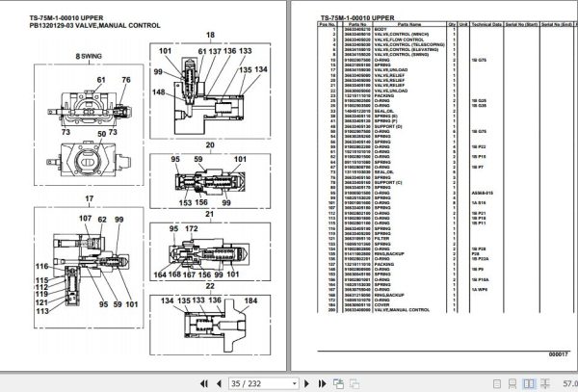Enable scrolling single page layout
The image size is (578, 392).
[512, 383]
